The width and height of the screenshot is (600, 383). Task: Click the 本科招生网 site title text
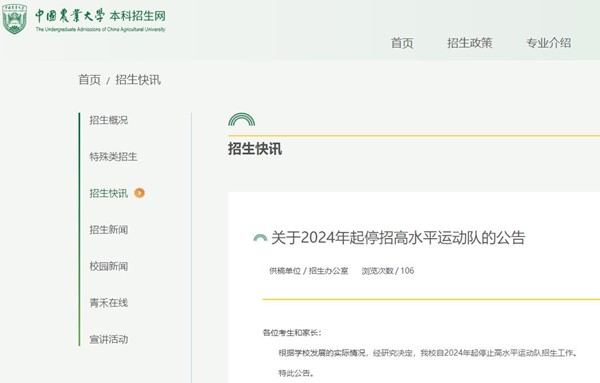coord(137,16)
